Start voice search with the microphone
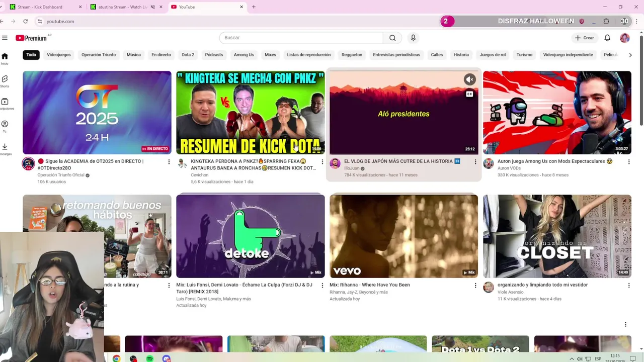Image resolution: width=644 pixels, height=362 pixels. (413, 38)
